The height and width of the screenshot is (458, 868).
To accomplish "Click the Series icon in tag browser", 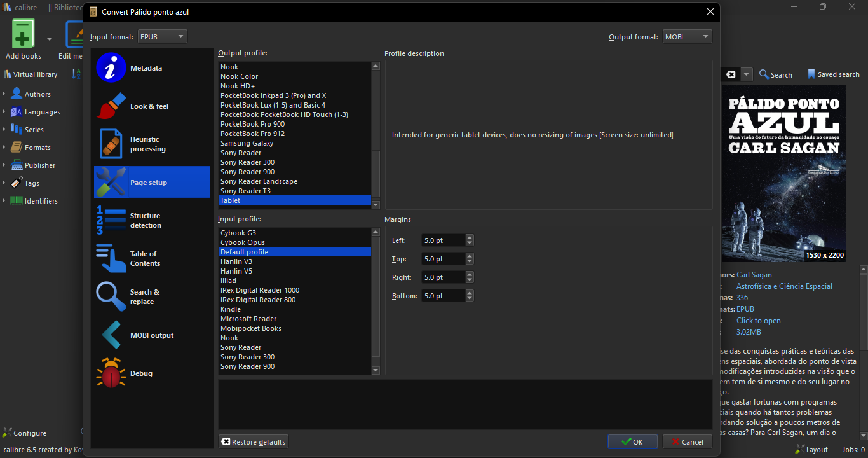I will [17, 130].
